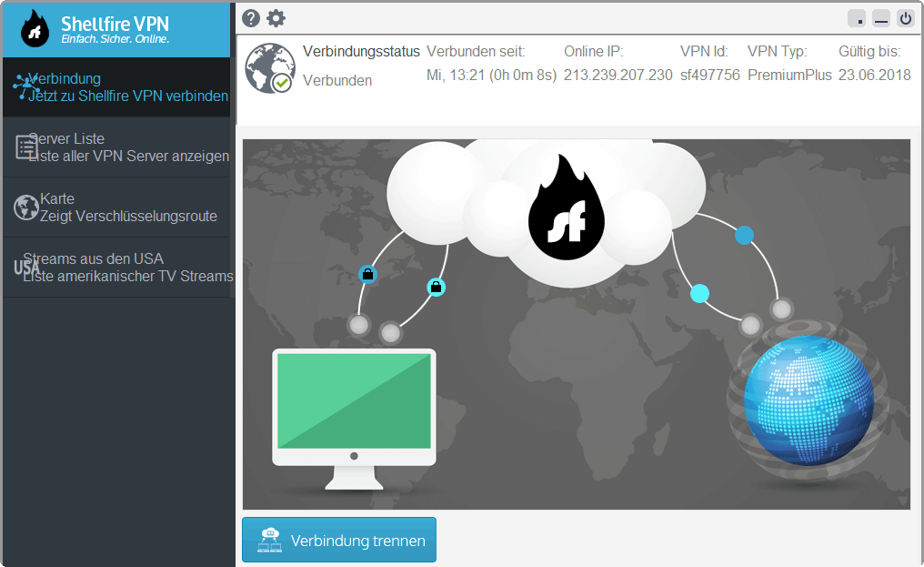Click the Verbunden status text
Screen dimensions: 924x567
[x=337, y=81]
